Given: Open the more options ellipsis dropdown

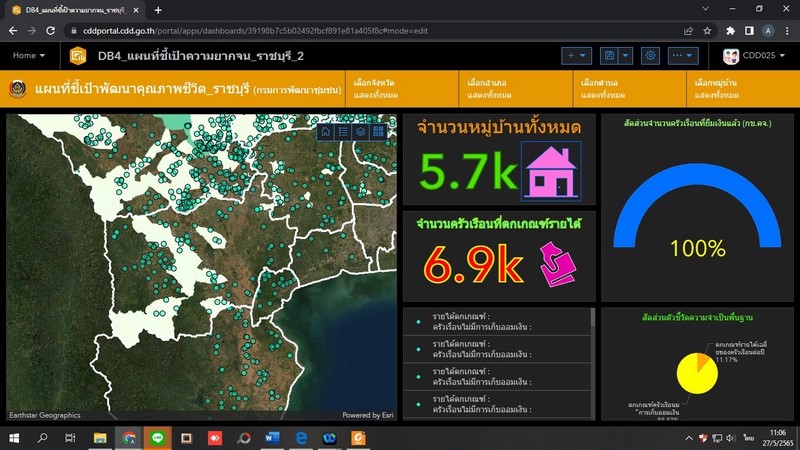Looking at the screenshot, I should point(683,56).
